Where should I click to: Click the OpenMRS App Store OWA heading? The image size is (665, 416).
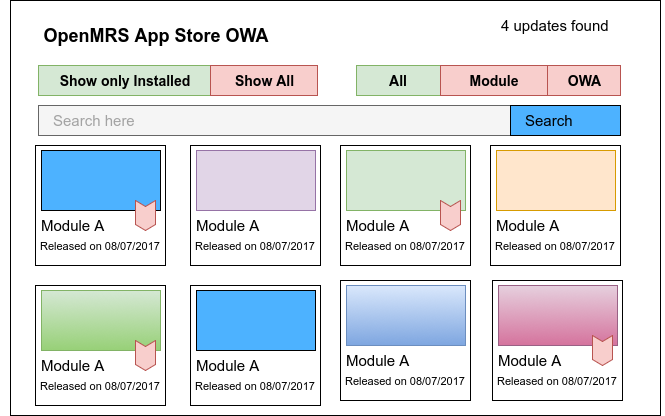[156, 36]
